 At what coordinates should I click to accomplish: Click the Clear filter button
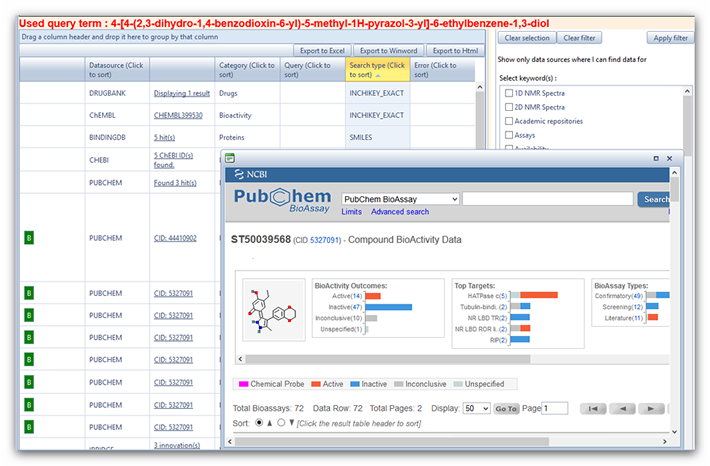click(x=579, y=38)
